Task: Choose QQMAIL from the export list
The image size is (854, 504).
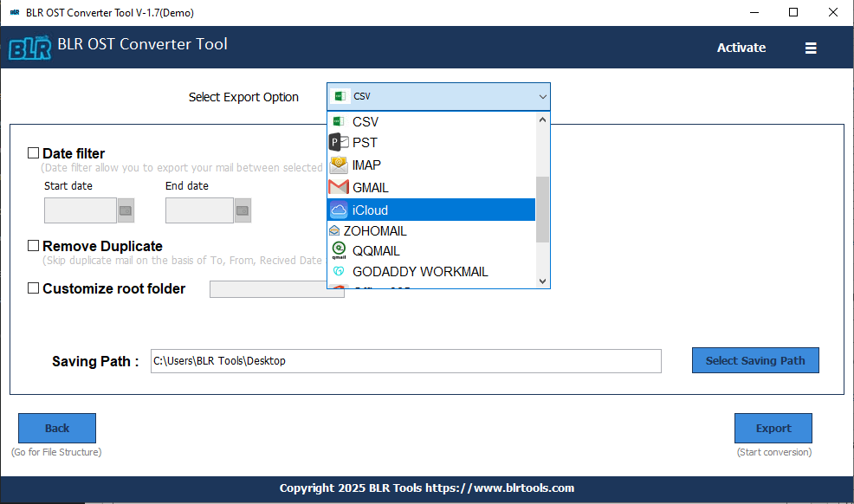Action: click(431, 251)
